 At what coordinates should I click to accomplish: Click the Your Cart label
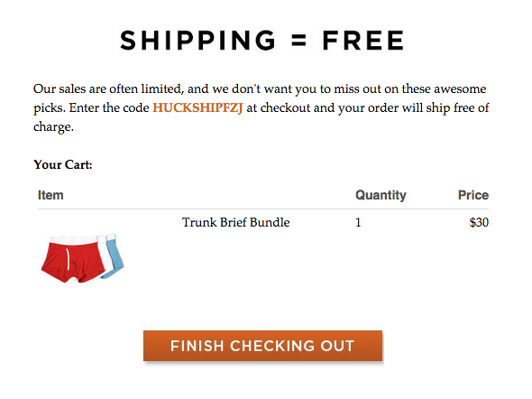(63, 164)
